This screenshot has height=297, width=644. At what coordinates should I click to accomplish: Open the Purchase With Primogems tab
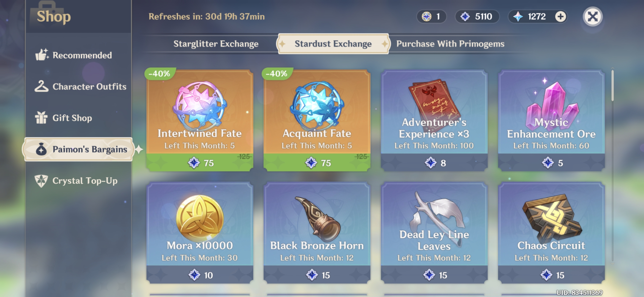[x=450, y=44]
